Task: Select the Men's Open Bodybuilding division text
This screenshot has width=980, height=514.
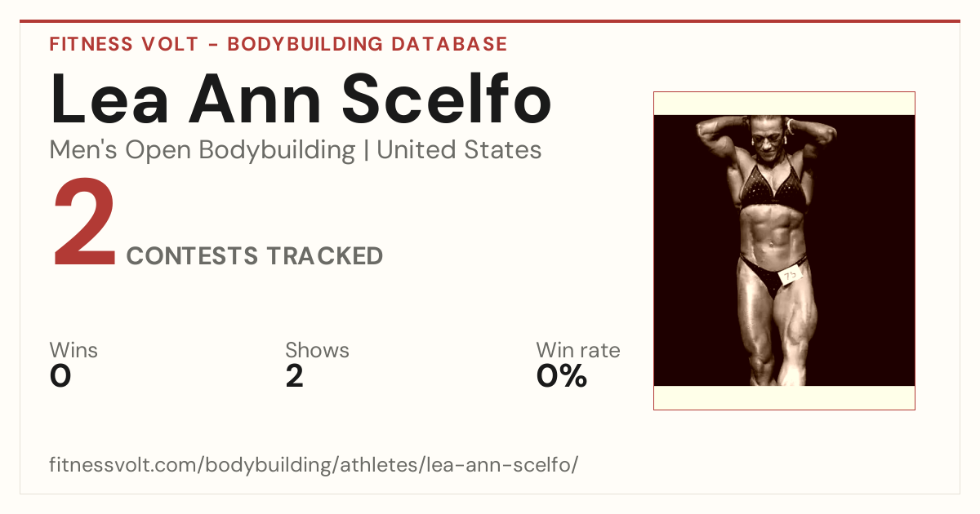Action: tap(203, 150)
